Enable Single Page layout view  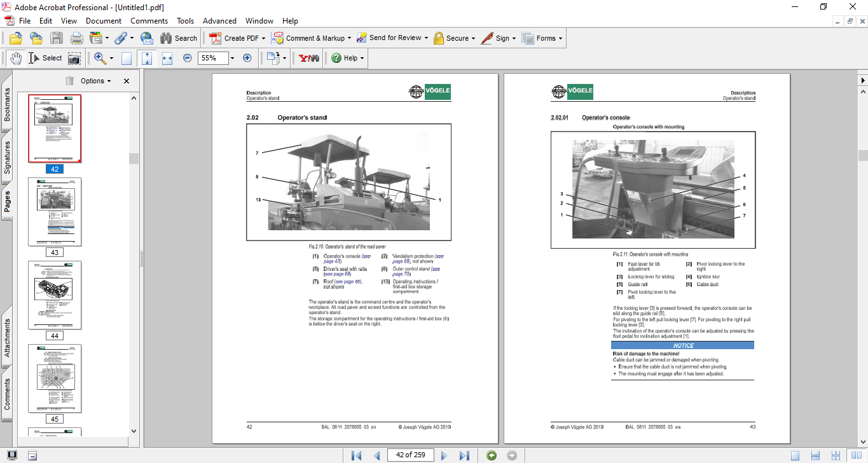tap(795, 455)
